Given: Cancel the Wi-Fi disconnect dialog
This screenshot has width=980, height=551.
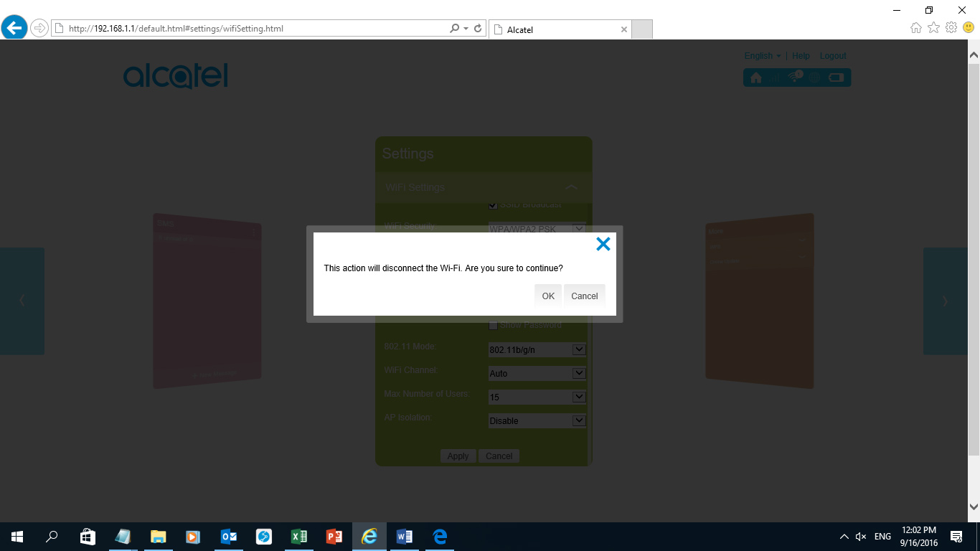Looking at the screenshot, I should pos(585,296).
